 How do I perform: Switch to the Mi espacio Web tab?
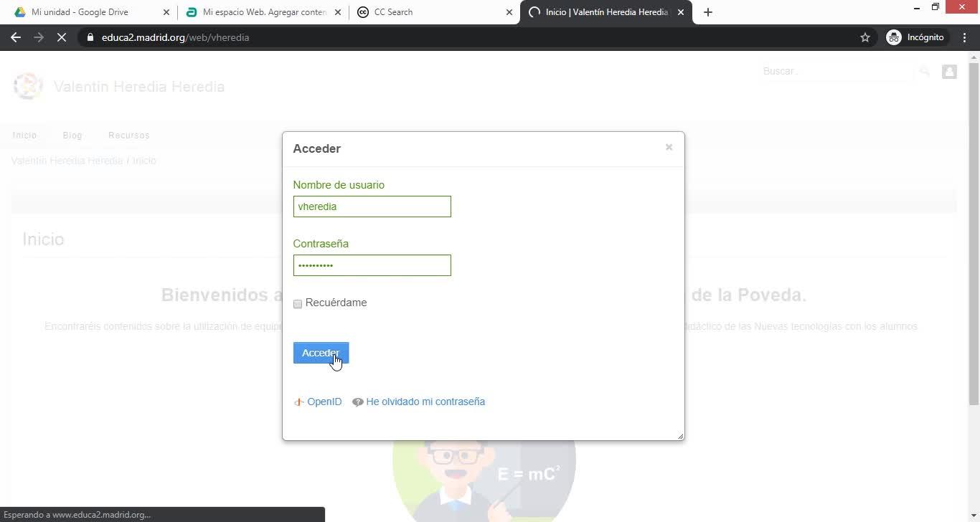point(263,12)
